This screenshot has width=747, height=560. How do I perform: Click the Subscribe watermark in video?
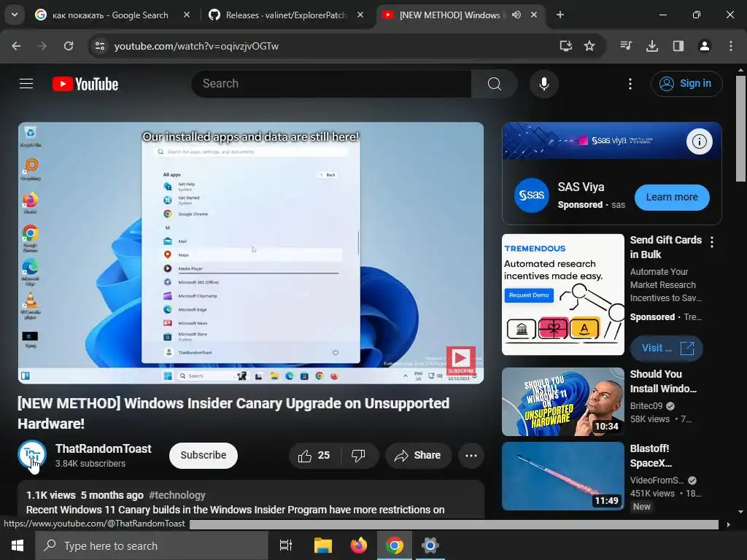461,360
